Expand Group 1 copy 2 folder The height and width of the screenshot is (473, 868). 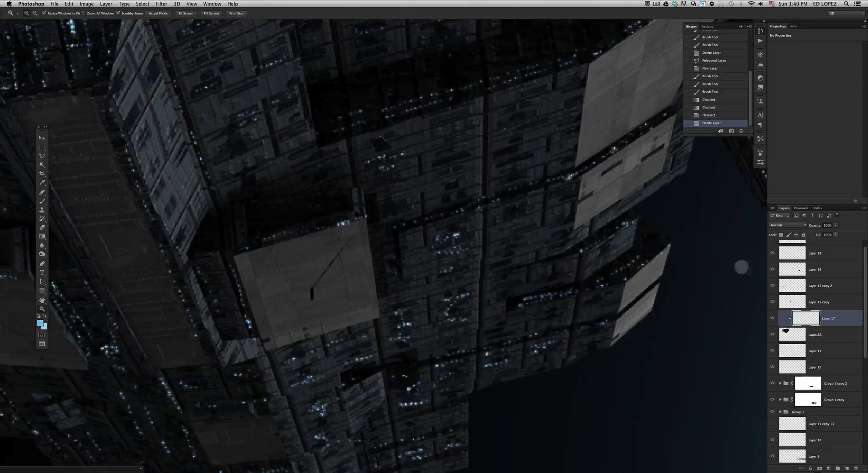coord(780,383)
